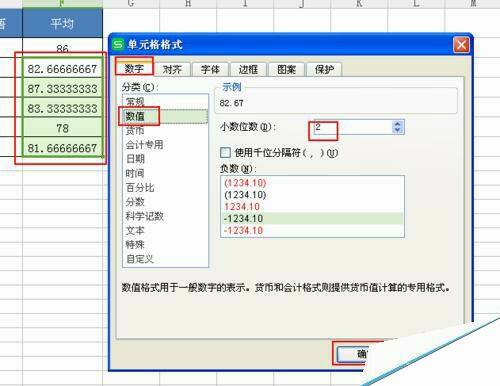Click the 确定 button
500x386 pixels.
coord(358,354)
